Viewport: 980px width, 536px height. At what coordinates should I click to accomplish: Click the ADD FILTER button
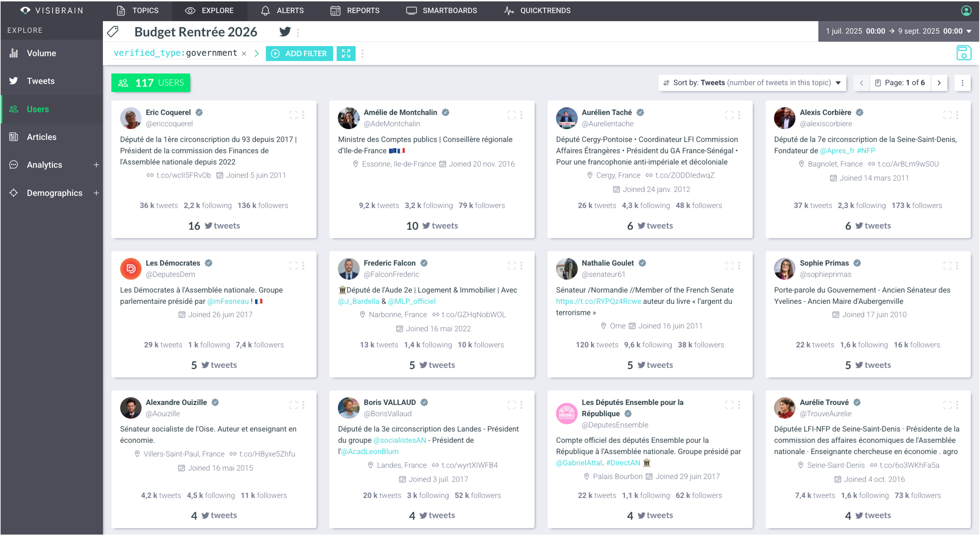pos(299,54)
